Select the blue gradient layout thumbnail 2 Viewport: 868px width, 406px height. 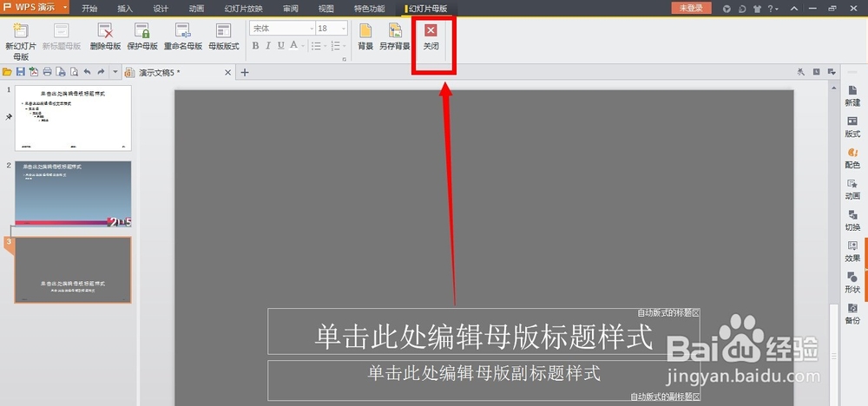[x=73, y=194]
